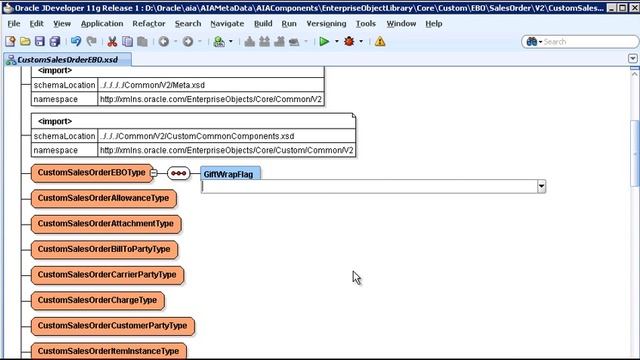Click the Save All icon
The image size is (640, 360).
click(55, 41)
